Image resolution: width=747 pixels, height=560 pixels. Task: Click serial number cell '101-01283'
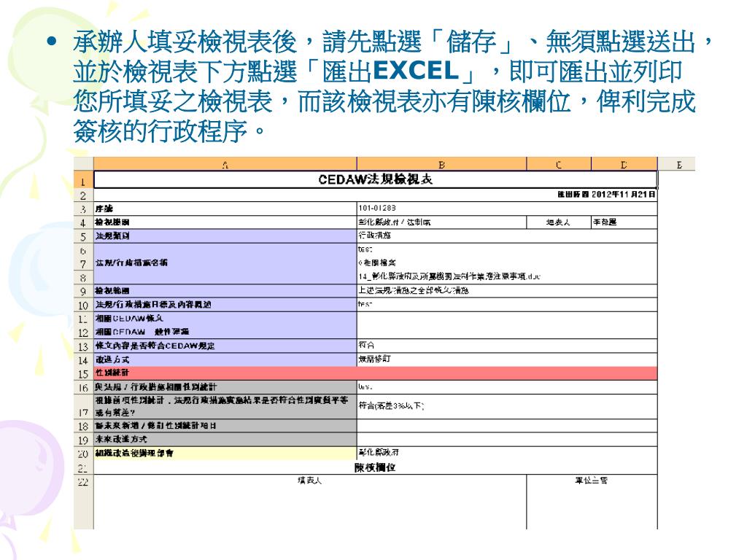pos(507,209)
